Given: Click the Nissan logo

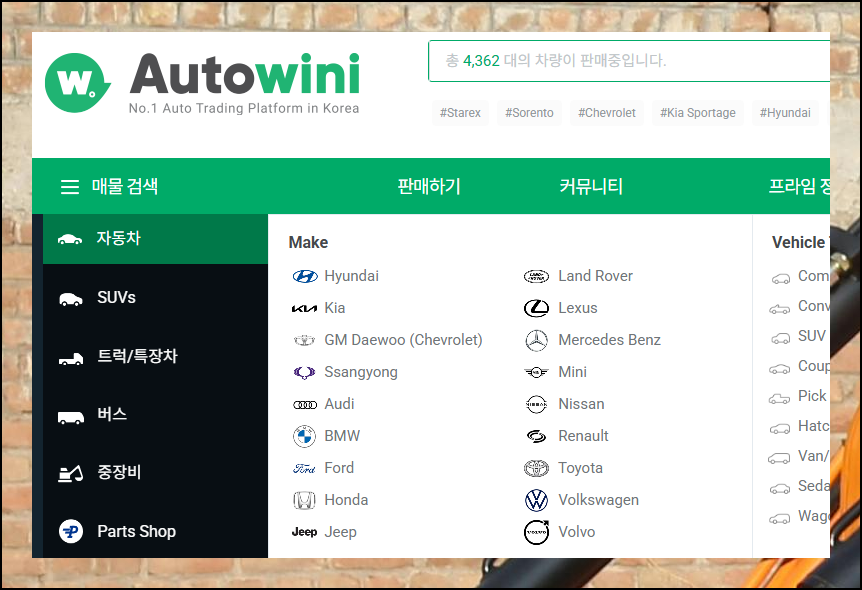Looking at the screenshot, I should pos(537,405).
